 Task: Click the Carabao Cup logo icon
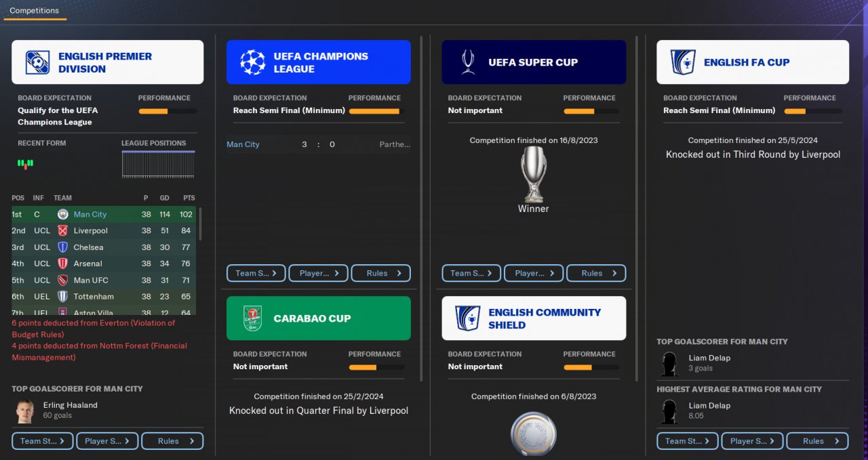point(252,318)
